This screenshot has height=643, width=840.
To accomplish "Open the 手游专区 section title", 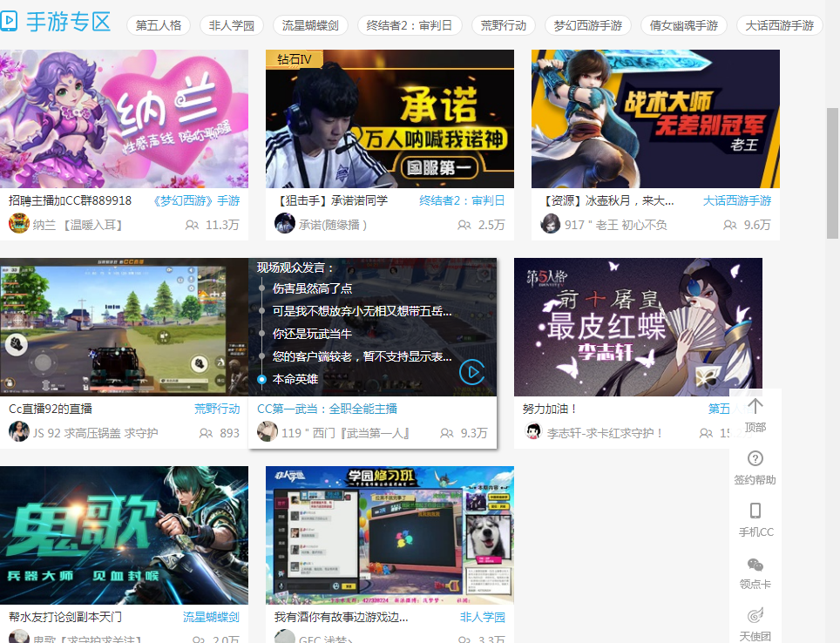I will 69,22.
